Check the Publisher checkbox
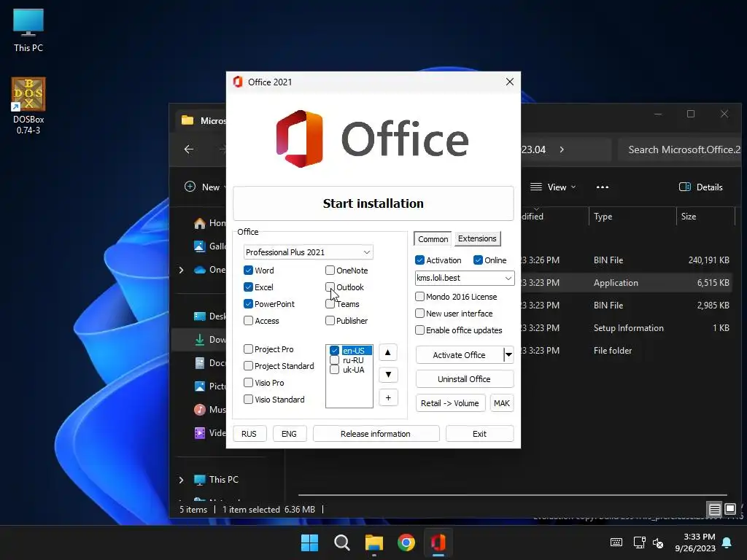747x560 pixels. 330,321
